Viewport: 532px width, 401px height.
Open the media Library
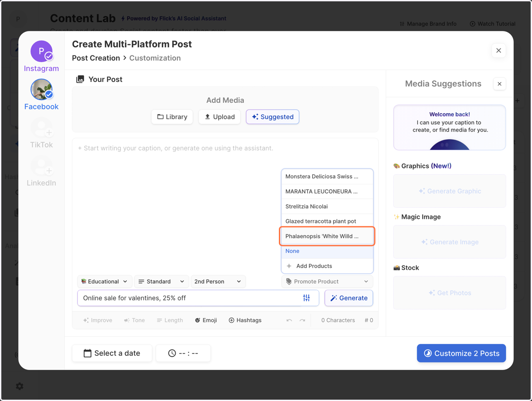click(x=172, y=117)
